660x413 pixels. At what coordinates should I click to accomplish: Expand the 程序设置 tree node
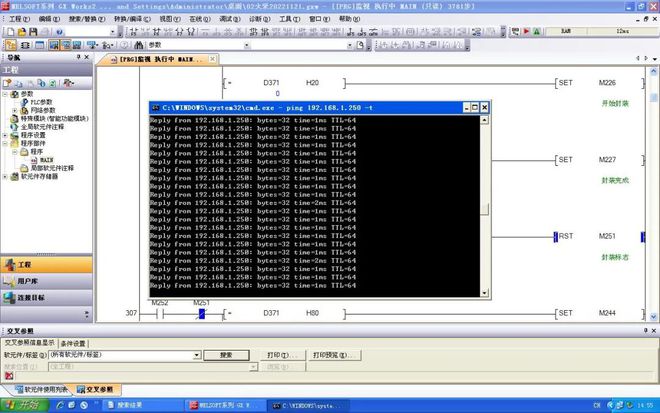(x=5, y=135)
